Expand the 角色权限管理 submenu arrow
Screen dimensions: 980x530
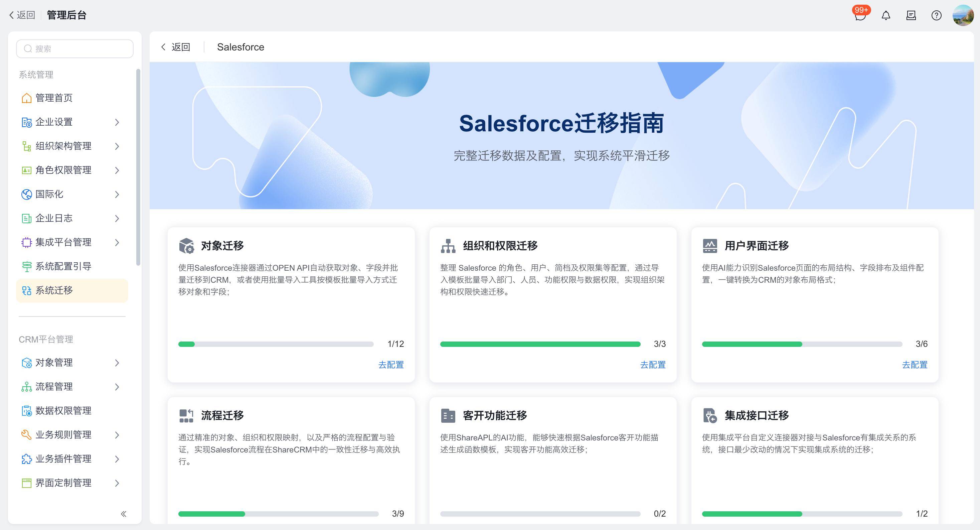117,170
